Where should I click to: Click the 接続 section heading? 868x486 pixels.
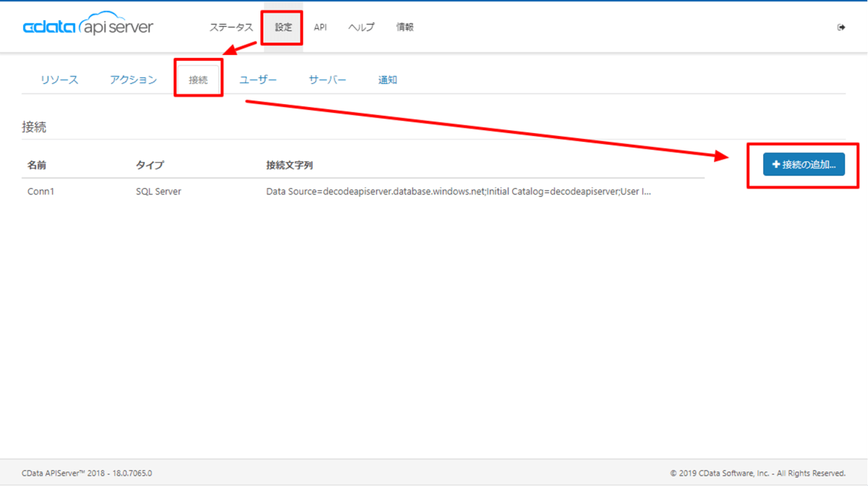click(x=34, y=127)
